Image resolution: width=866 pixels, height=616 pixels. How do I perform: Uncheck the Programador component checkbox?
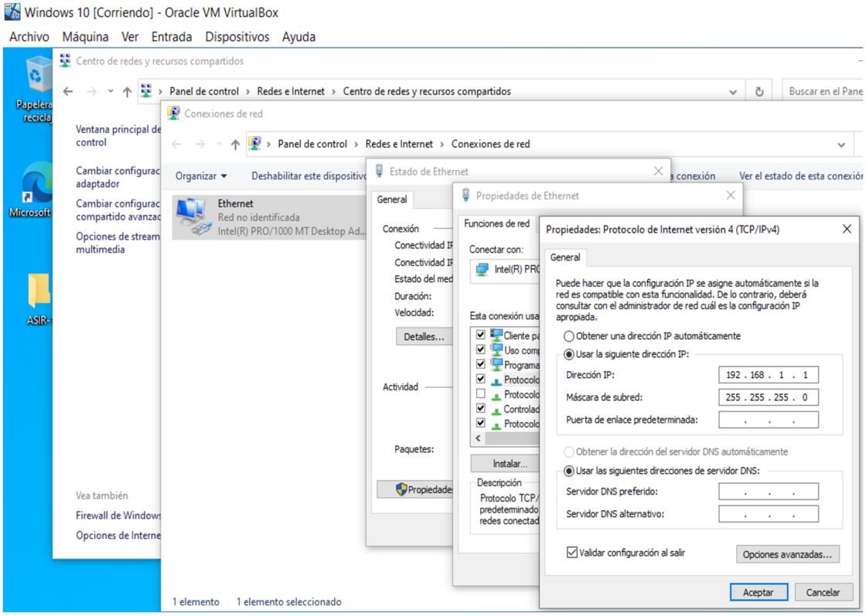click(x=480, y=364)
